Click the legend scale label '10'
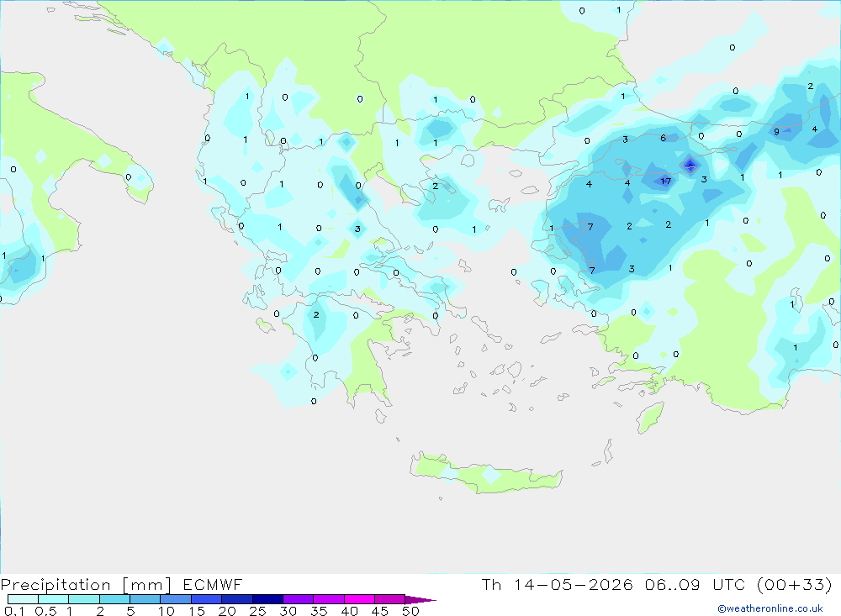Screen dimensions: 841x616 [167, 611]
